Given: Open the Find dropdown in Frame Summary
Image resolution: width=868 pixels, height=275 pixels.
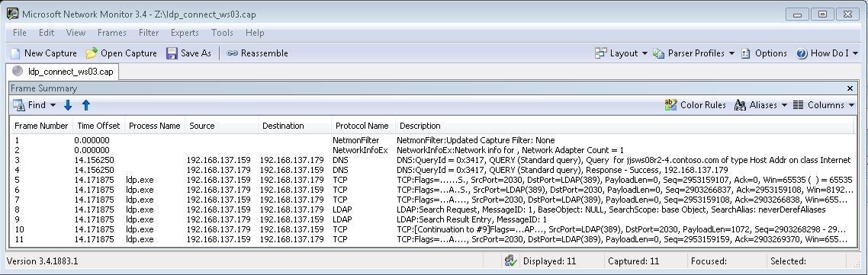Looking at the screenshot, I should click(34, 105).
